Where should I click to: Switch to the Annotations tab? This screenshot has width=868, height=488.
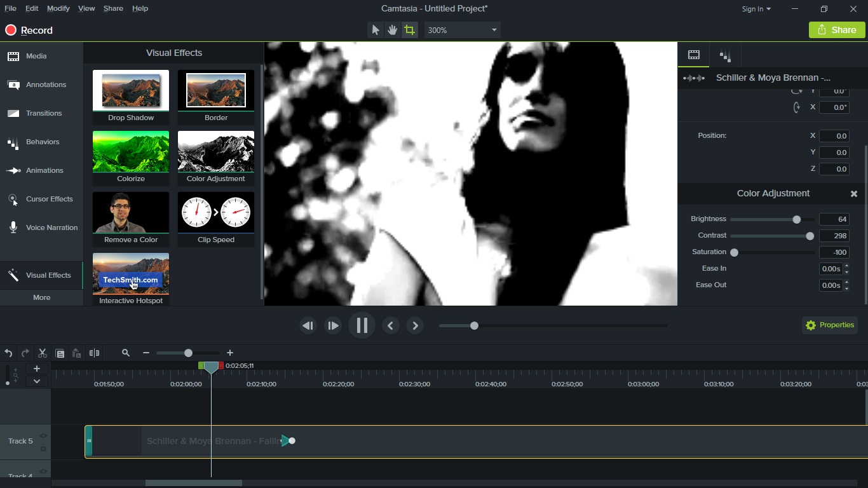point(41,85)
